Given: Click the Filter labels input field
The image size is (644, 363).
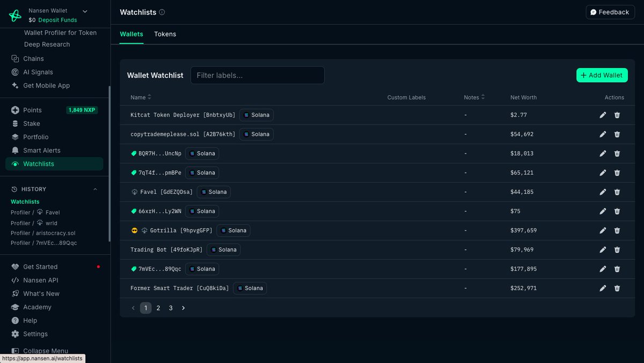Looking at the screenshot, I should click(258, 75).
